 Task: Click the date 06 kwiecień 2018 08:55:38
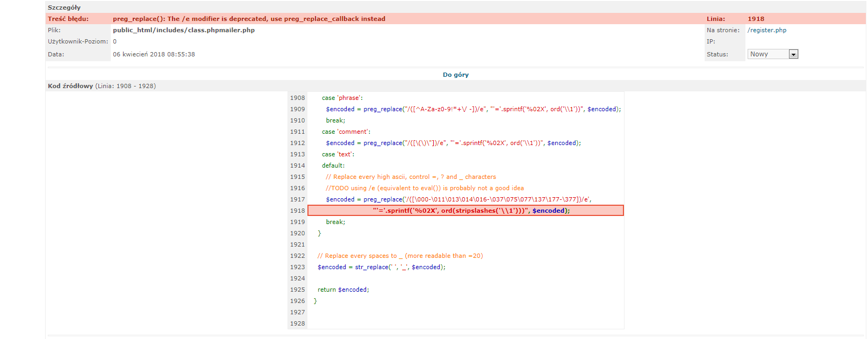154,54
